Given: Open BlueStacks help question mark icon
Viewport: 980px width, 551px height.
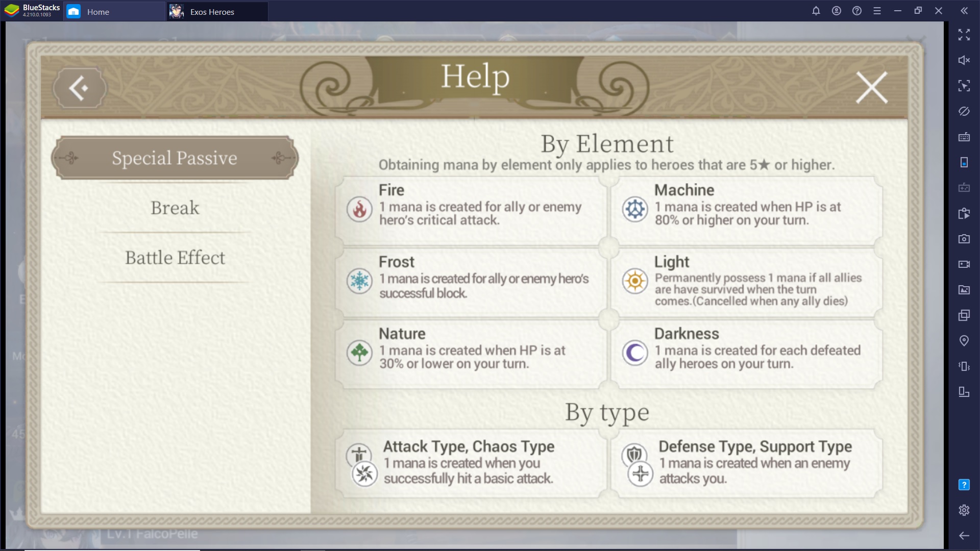Looking at the screenshot, I should point(857,11).
